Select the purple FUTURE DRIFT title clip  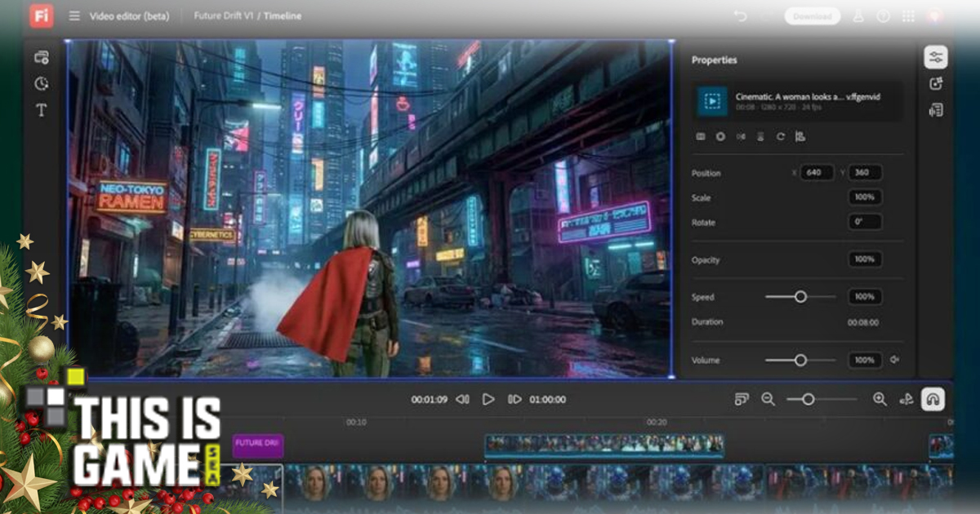(x=258, y=445)
